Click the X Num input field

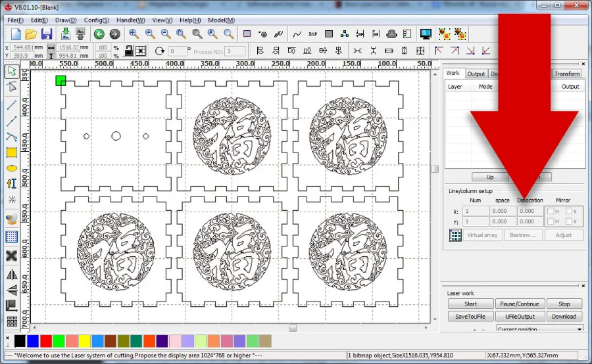pos(476,212)
